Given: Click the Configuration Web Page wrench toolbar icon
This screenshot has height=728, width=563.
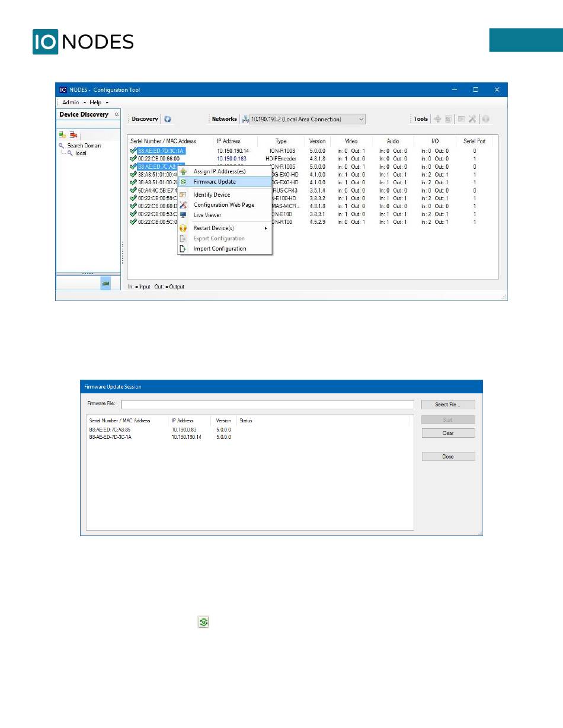Looking at the screenshot, I should tap(472, 119).
